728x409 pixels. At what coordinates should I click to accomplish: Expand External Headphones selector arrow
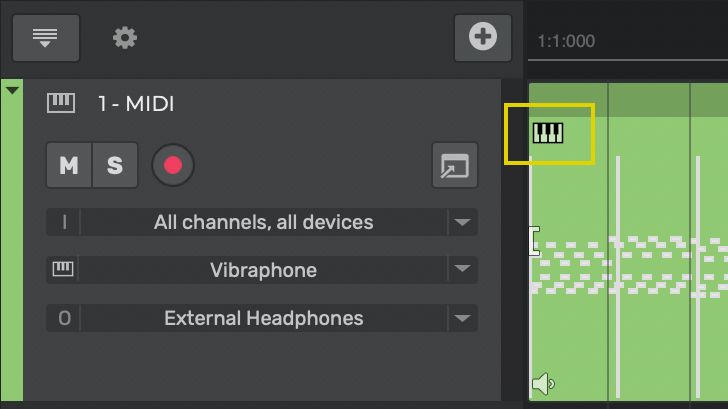coord(462,318)
